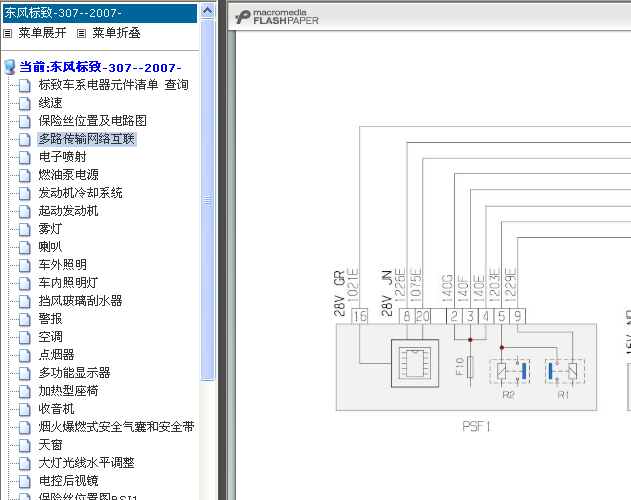Click page icon next to 挡风玻璃刮水器
The width and height of the screenshot is (631, 500).
click(x=25, y=301)
